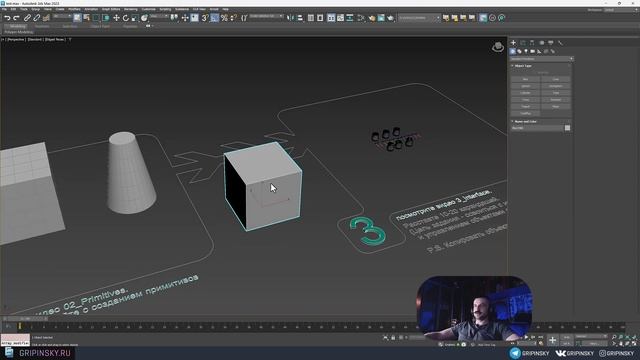Click the Undo arrow in main toolbar

click(7, 18)
